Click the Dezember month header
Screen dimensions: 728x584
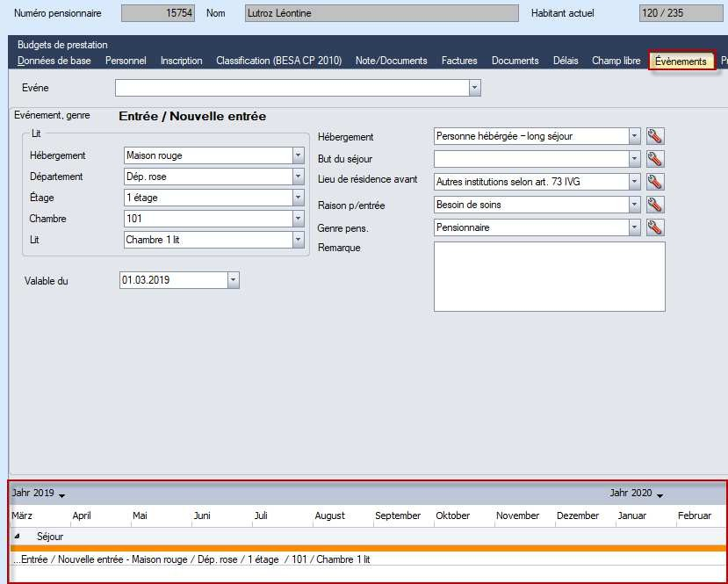coord(578,516)
